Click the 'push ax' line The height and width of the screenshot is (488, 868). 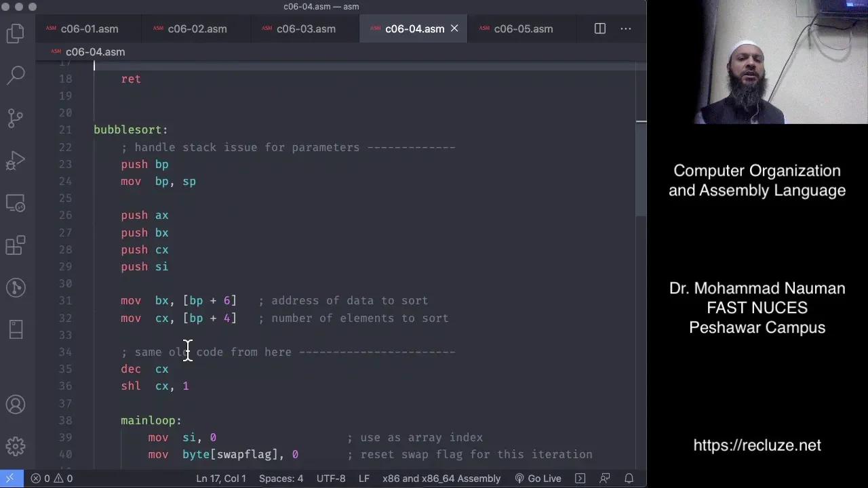pyautogui.click(x=144, y=216)
